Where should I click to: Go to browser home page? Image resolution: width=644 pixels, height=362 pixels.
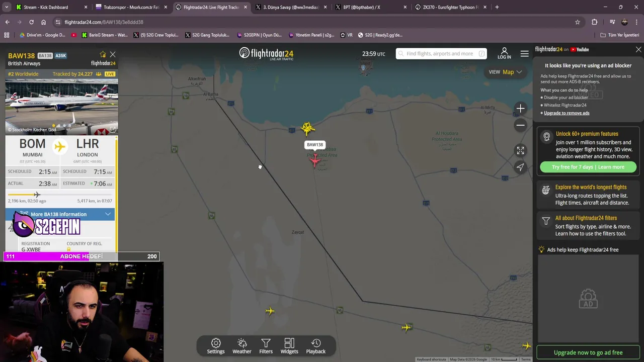coord(43,22)
